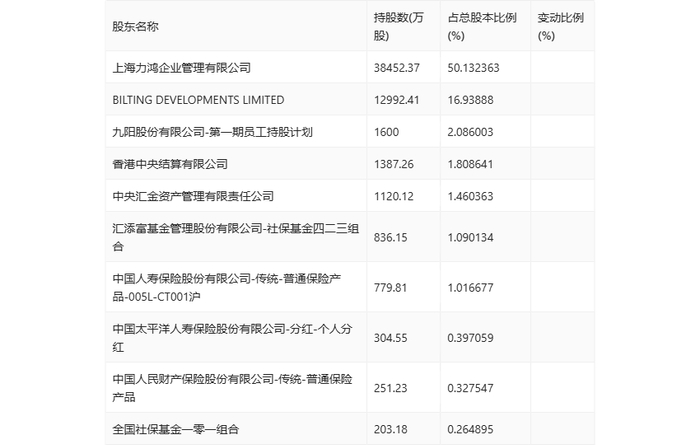Select the value 251.23
The height and width of the screenshot is (445, 700).
391,388
